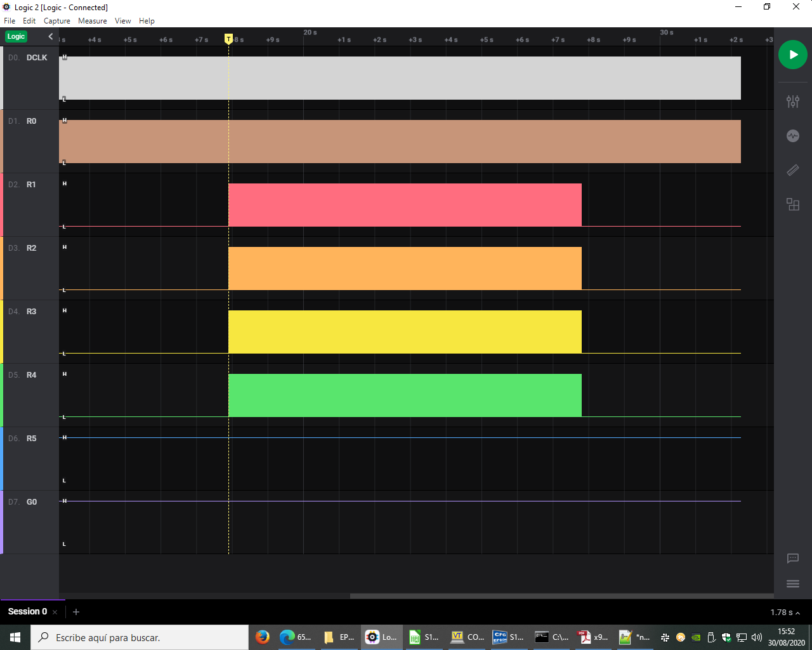Image resolution: width=812 pixels, height=650 pixels.
Task: Open the hamburger main menu icon
Action: [x=792, y=584]
